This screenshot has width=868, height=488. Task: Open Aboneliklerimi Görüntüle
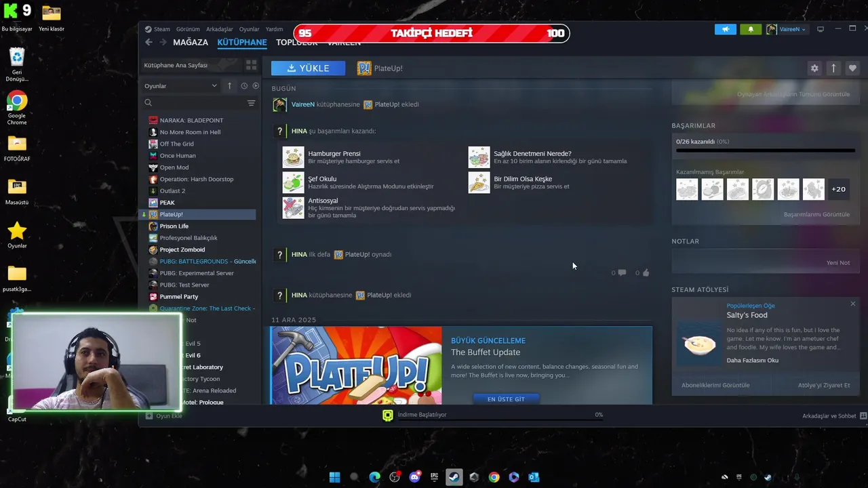[715, 385]
